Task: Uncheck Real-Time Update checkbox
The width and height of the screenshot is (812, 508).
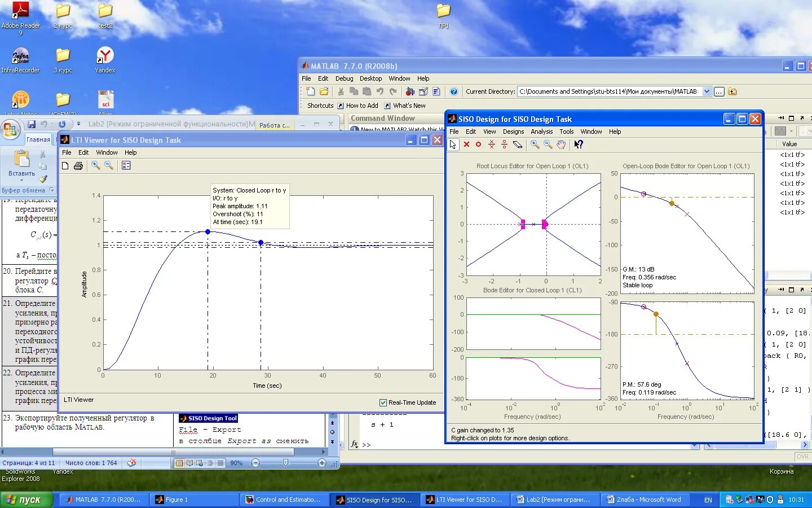Action: [x=383, y=402]
